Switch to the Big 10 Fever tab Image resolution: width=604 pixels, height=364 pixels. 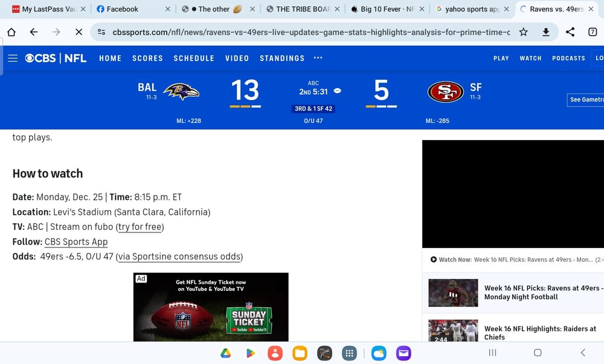tap(387, 9)
